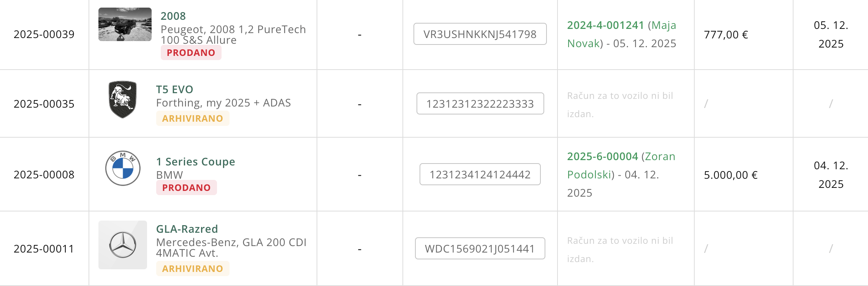Click the 5.000,00 € price cell
Viewport: 868px width, 286px height.
coord(730,175)
